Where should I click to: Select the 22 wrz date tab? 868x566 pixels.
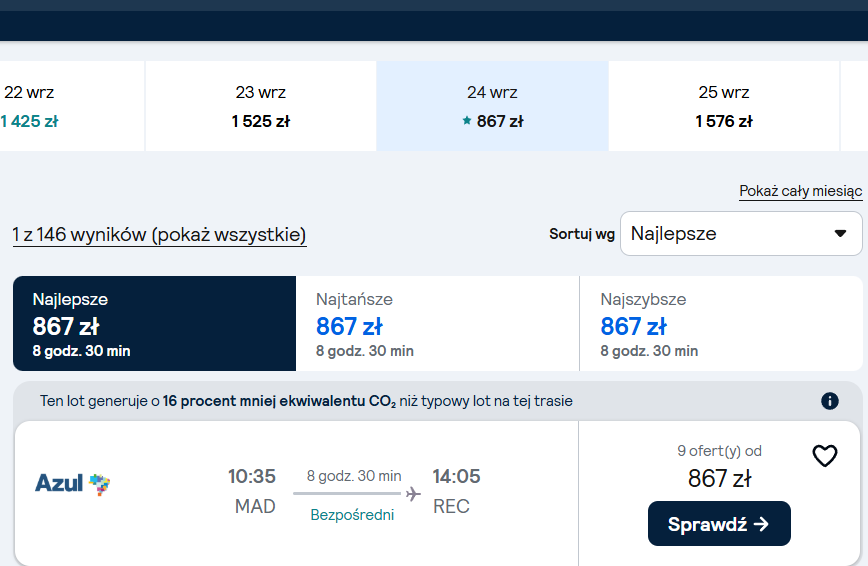click(72, 106)
